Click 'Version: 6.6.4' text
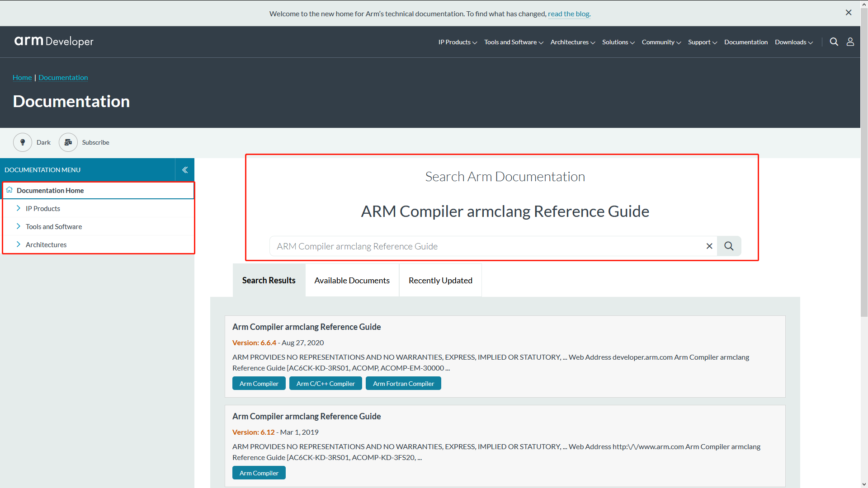 coord(254,343)
